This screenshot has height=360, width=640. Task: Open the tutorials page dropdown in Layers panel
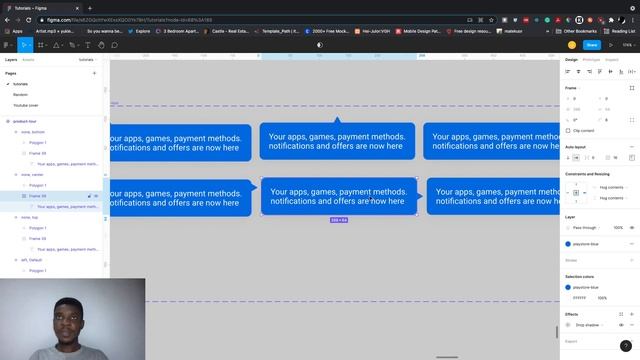point(87,60)
